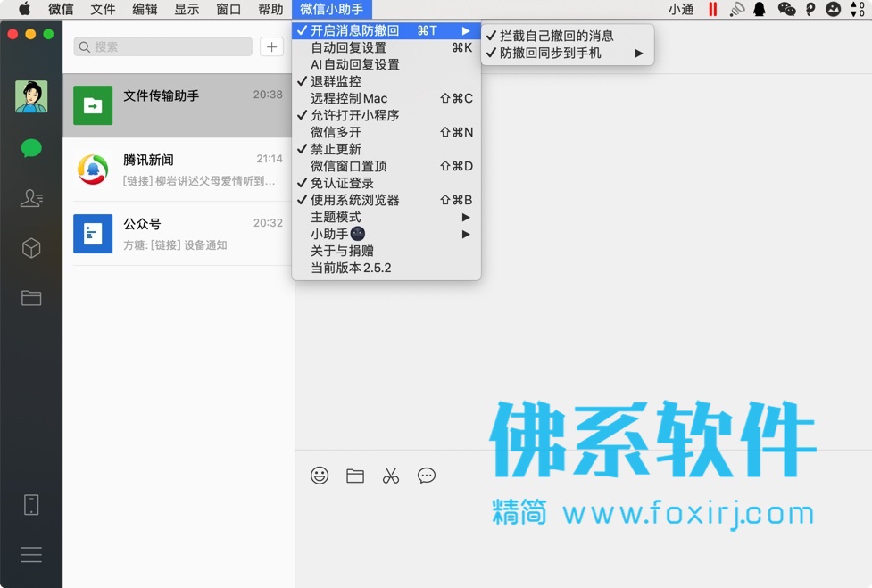Click the 小通 menu bar item
Screen dimensions: 872x588
680,9
